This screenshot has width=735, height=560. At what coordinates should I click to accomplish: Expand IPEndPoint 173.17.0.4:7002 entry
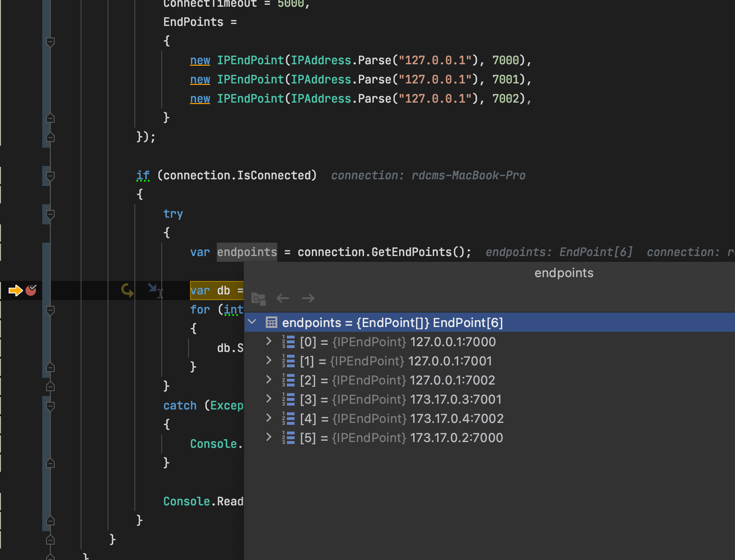(x=268, y=418)
